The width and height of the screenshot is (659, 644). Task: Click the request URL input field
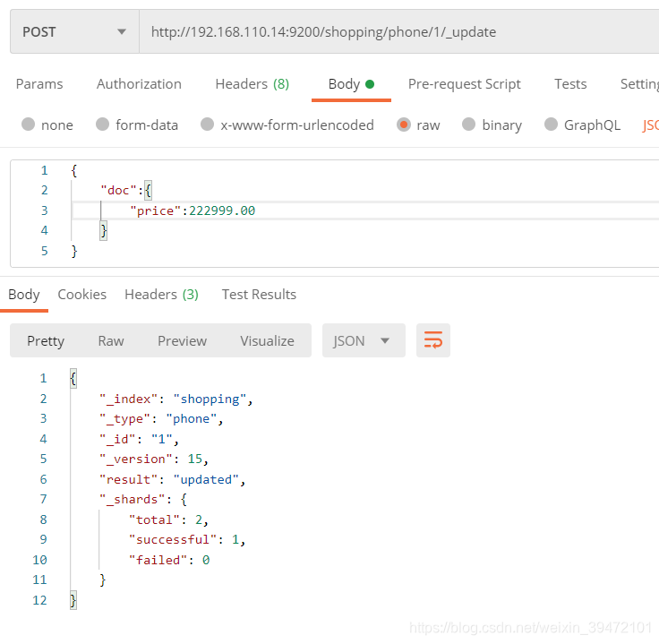pos(398,32)
